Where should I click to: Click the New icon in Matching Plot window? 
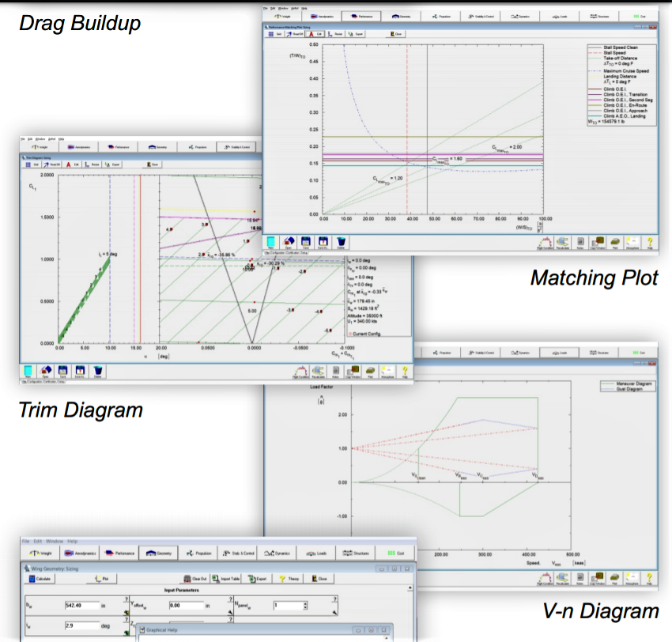pos(271,242)
